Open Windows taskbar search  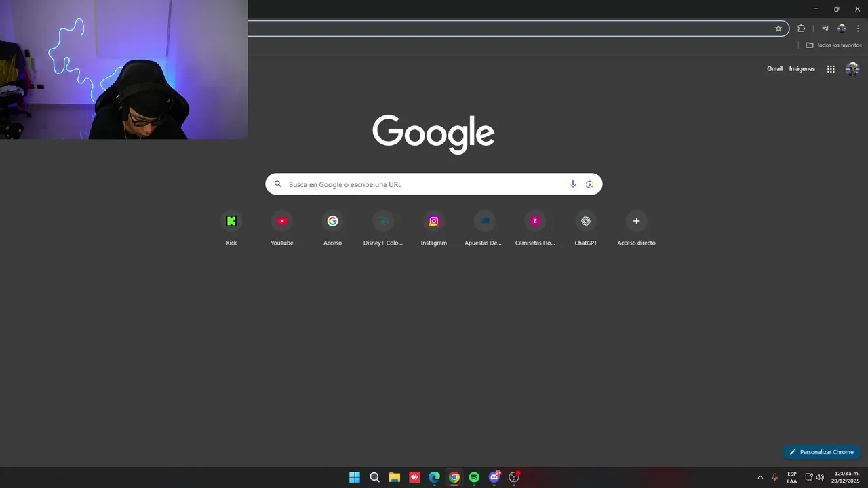[374, 477]
